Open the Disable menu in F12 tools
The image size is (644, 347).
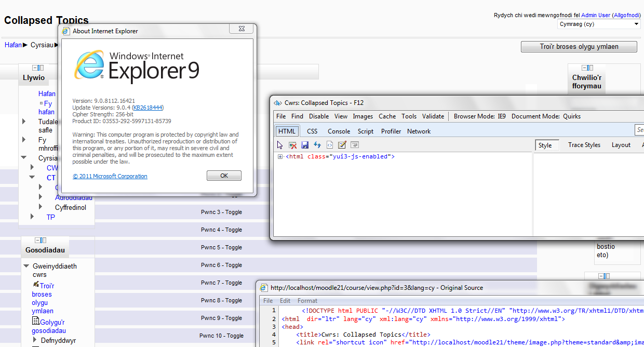point(319,116)
